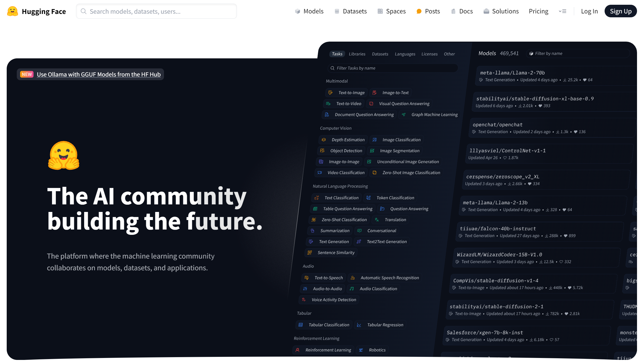Click the Text-to-Image task icon
This screenshot has height=363, width=644.
(x=331, y=92)
